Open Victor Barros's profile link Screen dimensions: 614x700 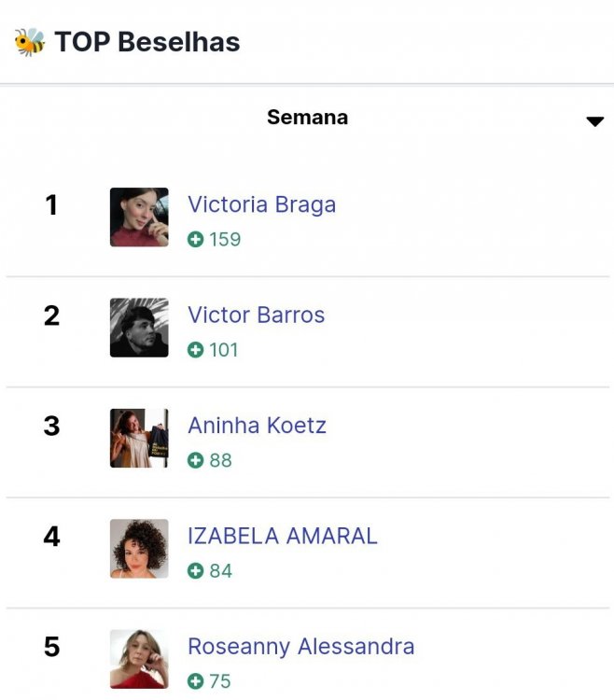[x=256, y=315]
